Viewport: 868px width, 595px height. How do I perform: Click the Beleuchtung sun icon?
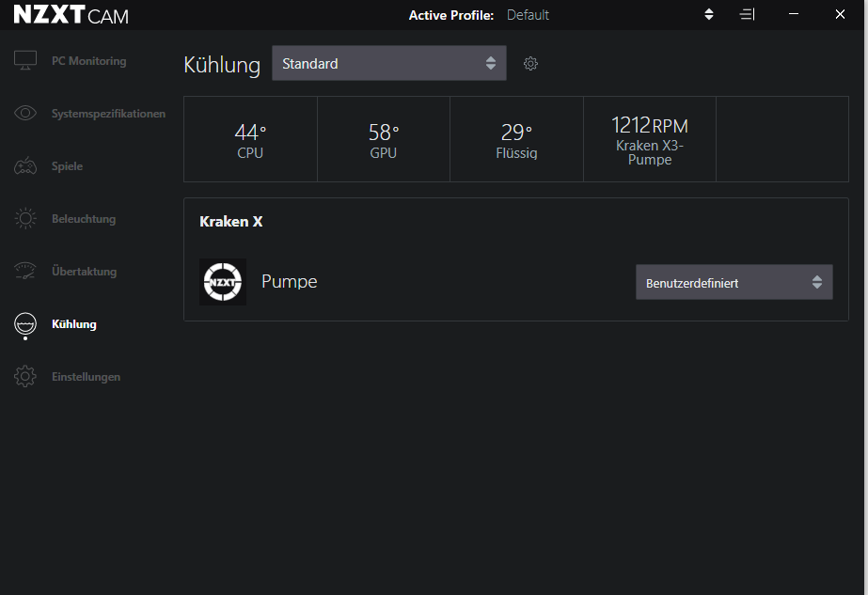point(24,218)
